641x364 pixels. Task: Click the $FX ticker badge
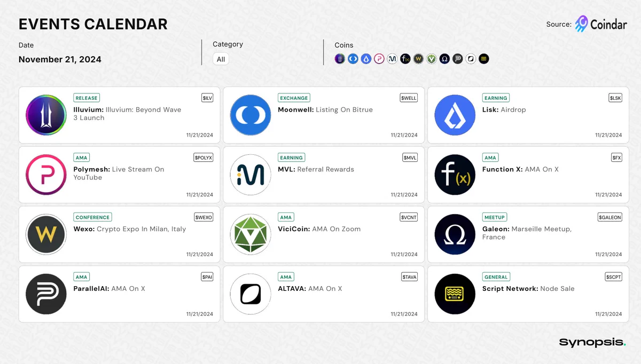(x=616, y=157)
